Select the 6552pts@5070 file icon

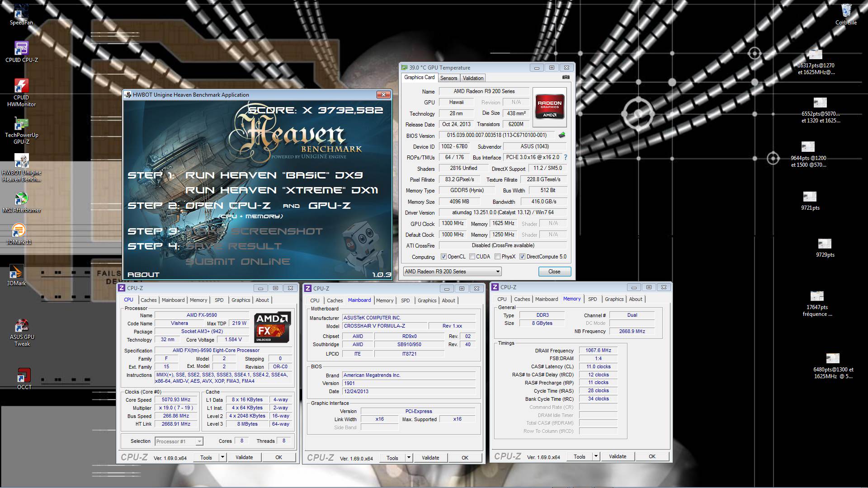(821, 110)
